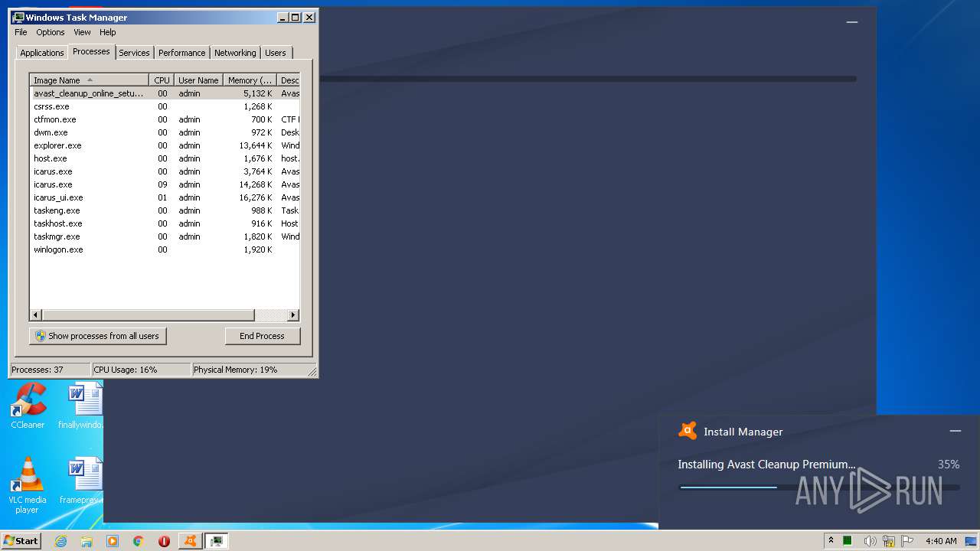This screenshot has width=980, height=551.
Task: Sort processes by Memory column header
Action: [250, 80]
